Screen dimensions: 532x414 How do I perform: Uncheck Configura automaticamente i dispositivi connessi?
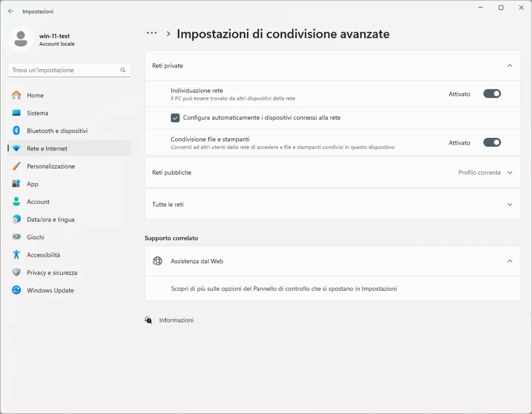(175, 118)
